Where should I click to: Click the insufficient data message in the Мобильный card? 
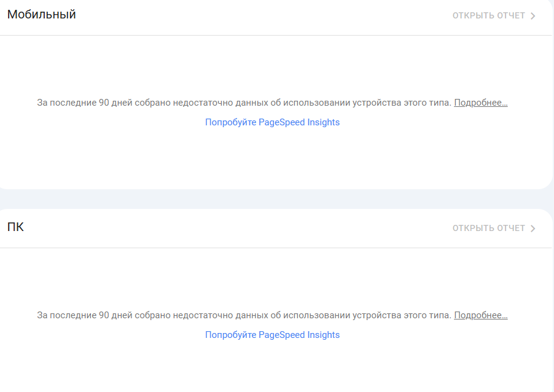click(x=244, y=103)
